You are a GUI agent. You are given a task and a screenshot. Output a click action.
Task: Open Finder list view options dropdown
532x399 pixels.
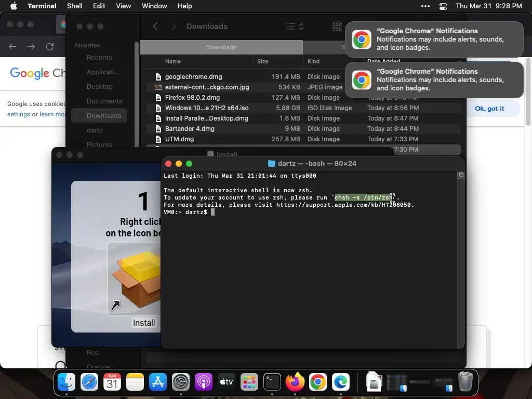click(x=295, y=26)
